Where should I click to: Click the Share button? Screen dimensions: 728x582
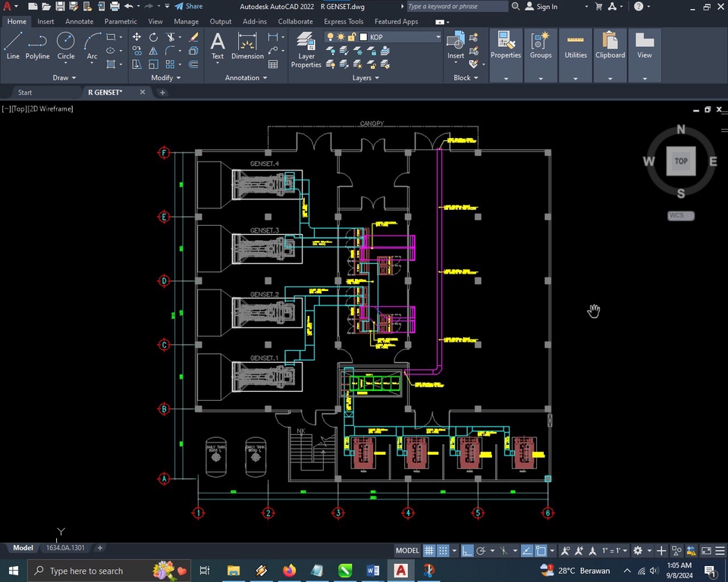(189, 7)
